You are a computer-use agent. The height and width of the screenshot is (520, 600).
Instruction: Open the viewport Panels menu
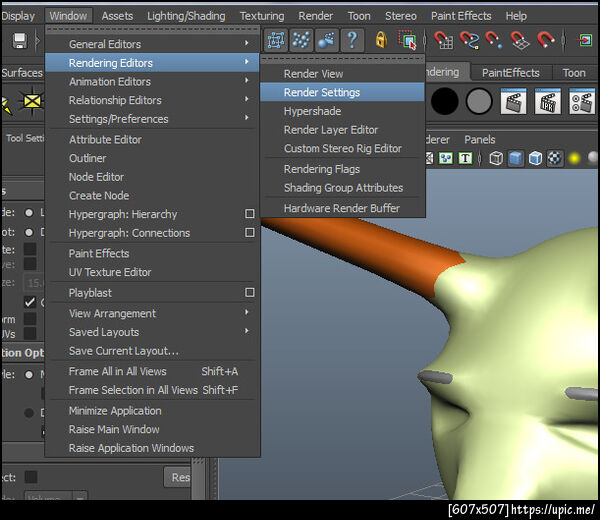[x=479, y=139]
